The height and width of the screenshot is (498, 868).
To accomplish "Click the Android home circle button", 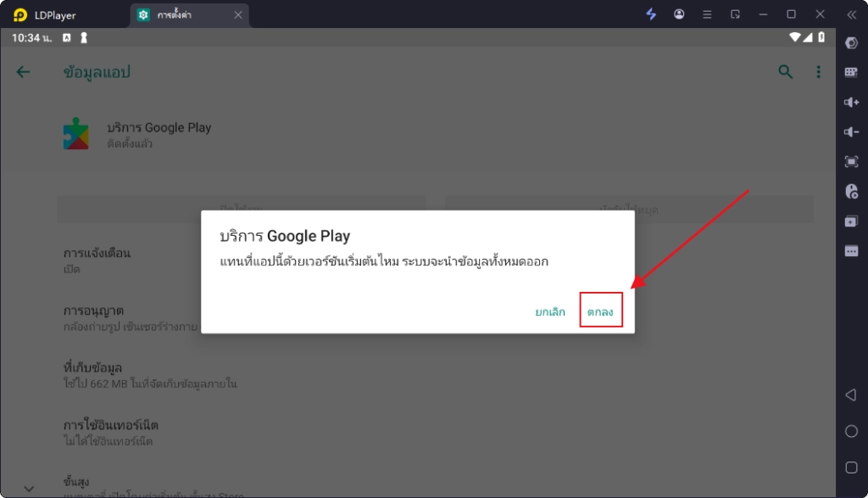I will click(x=851, y=432).
